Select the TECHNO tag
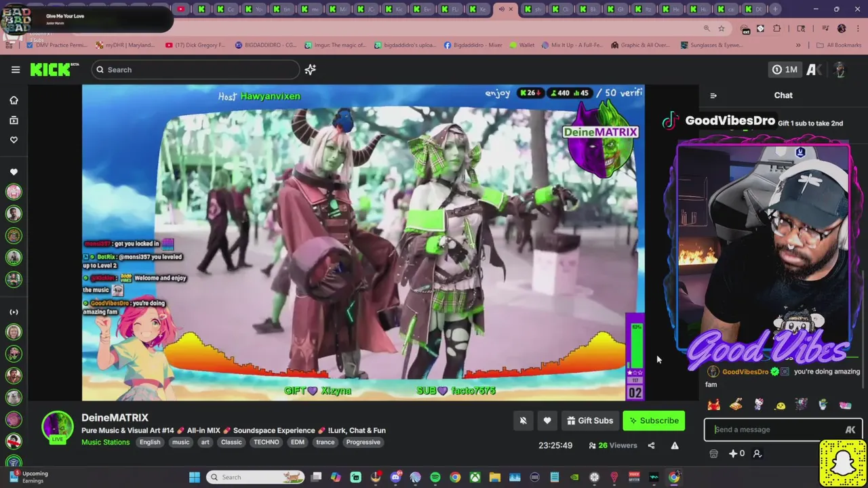 coord(267,442)
